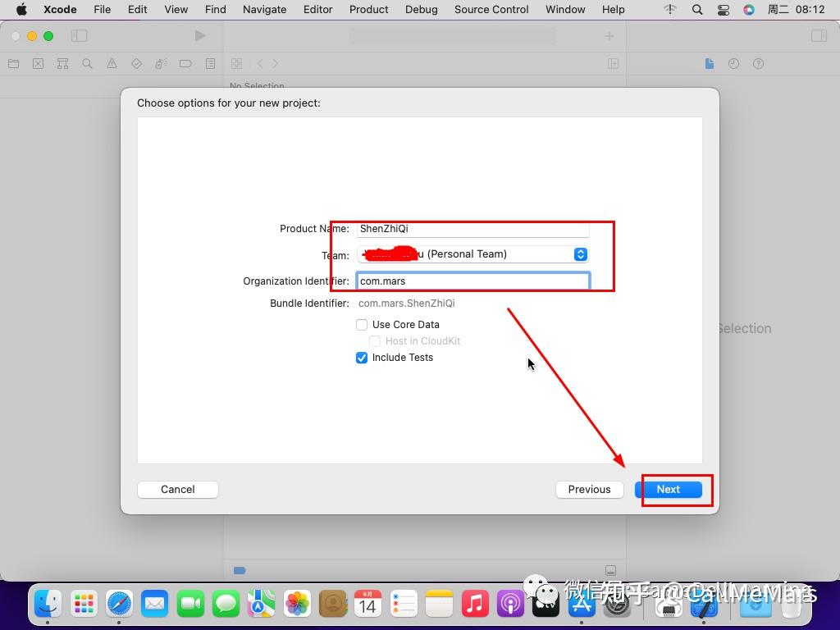
Task: Open the Debug menu
Action: point(421,9)
